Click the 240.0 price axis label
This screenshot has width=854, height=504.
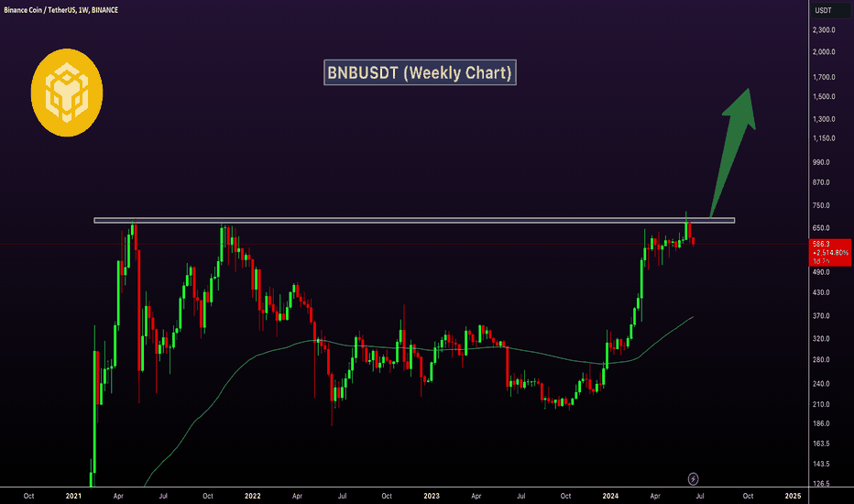point(821,384)
